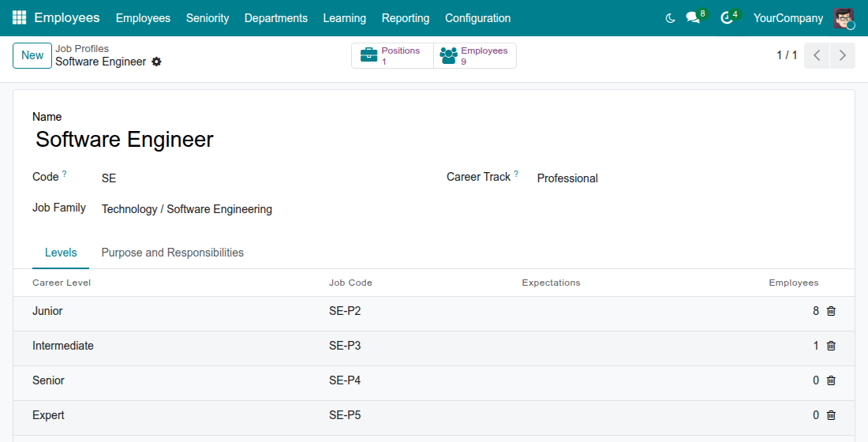Open the Seniority menu
The image size is (868, 442).
point(208,18)
